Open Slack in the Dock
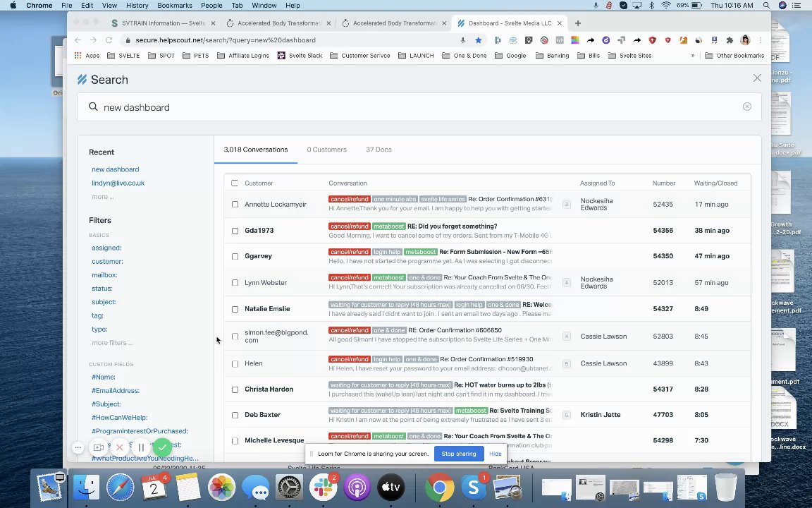The image size is (812, 508). click(323, 488)
